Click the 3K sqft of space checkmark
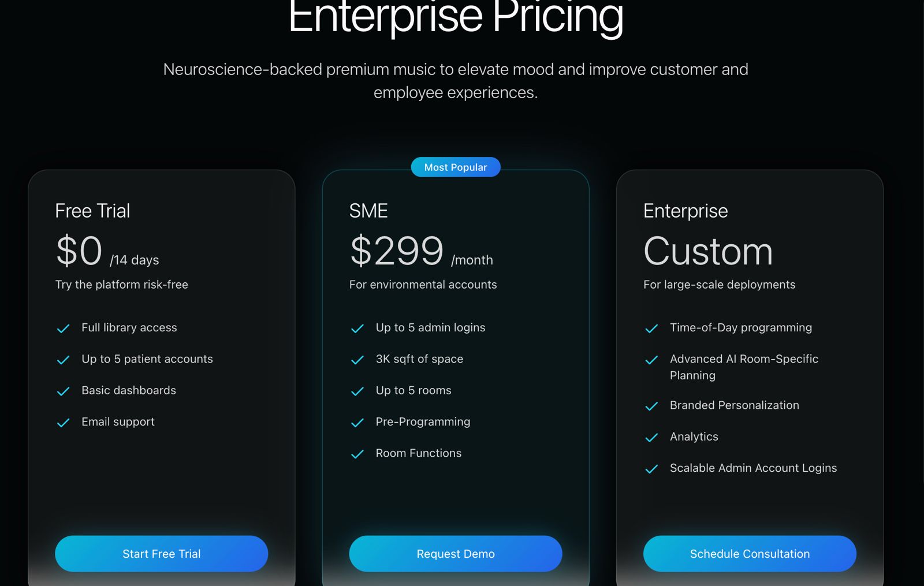 357,360
